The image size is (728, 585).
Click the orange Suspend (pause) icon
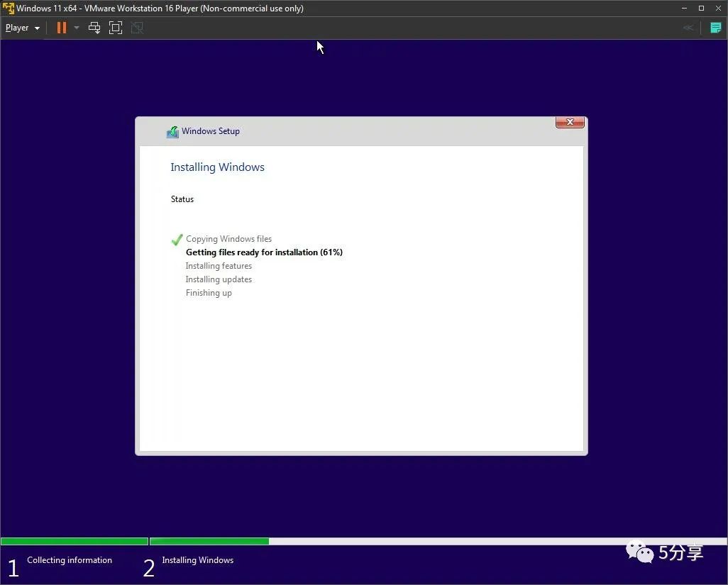61,28
